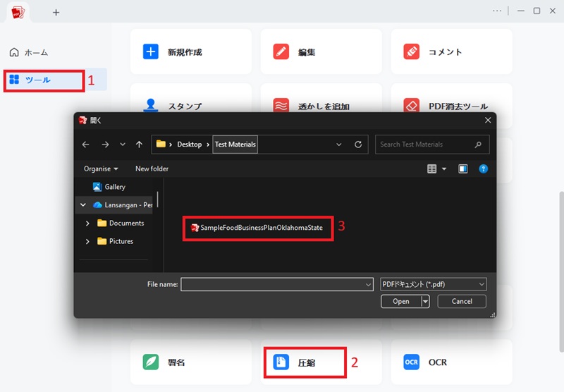The image size is (564, 392).
Task: Open the 署名 signature tool
Action: [x=190, y=362]
